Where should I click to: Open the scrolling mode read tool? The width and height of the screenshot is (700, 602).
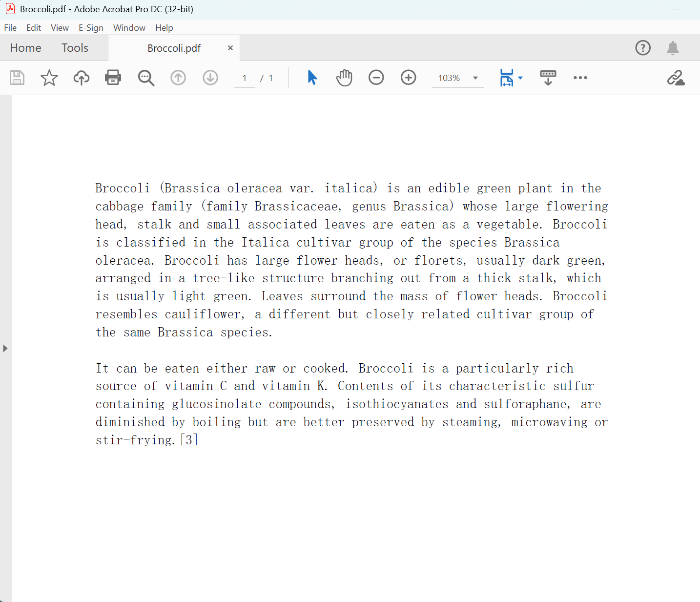[x=548, y=78]
